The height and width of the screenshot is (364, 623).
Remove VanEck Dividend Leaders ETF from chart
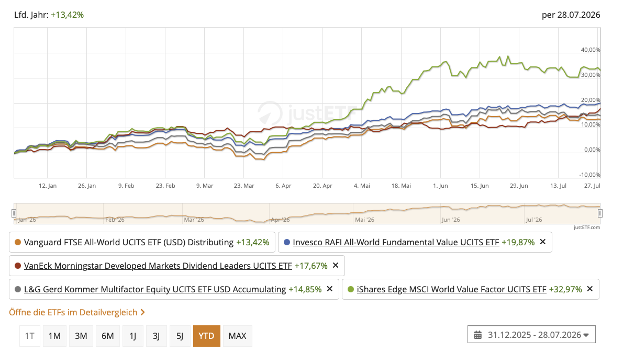[x=336, y=265]
